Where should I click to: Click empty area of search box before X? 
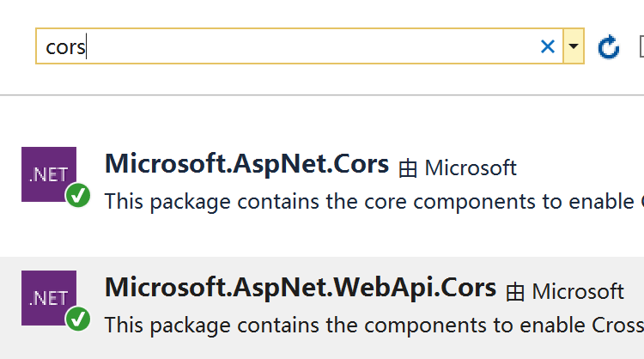(x=313, y=46)
